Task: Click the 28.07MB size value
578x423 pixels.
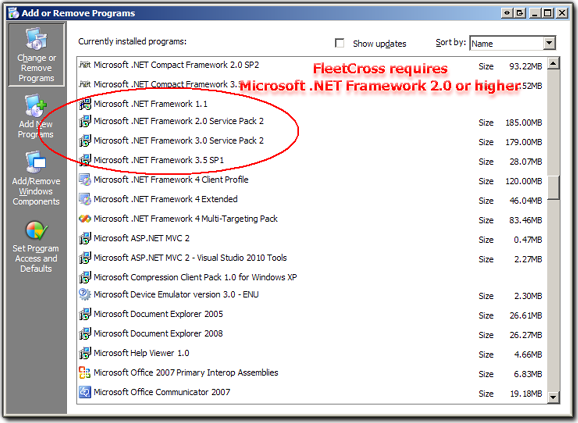Action: [526, 162]
